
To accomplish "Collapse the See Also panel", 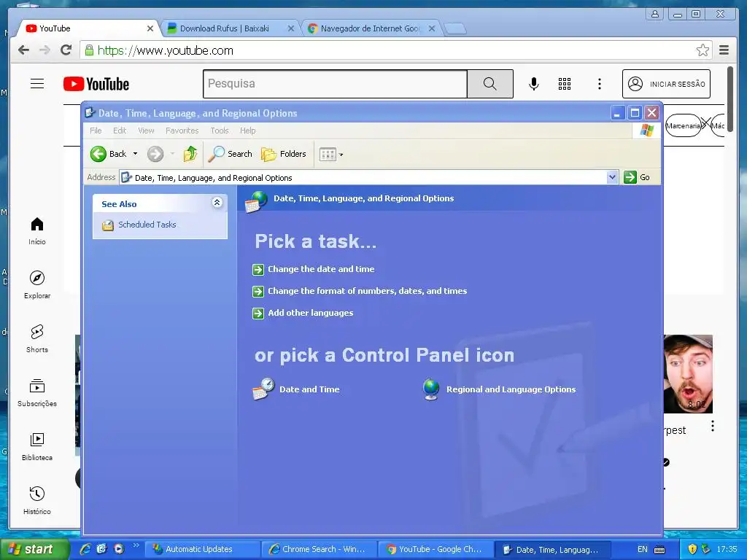I will 217,203.
